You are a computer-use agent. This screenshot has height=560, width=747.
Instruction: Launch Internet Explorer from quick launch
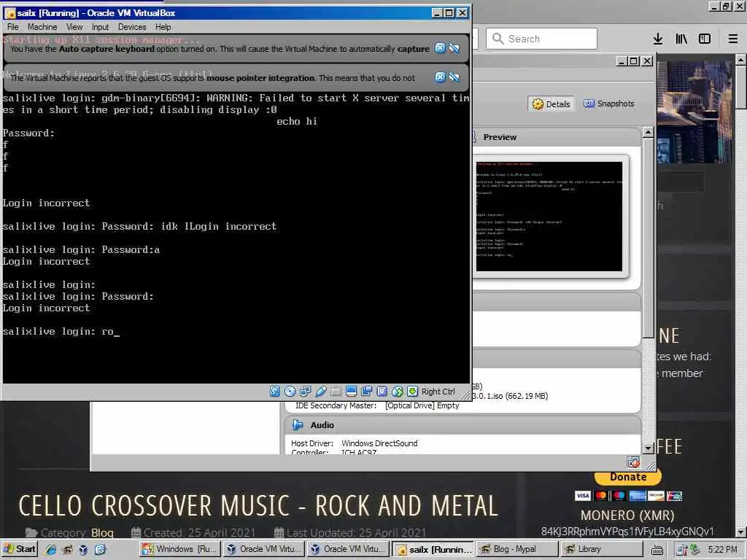(51, 549)
